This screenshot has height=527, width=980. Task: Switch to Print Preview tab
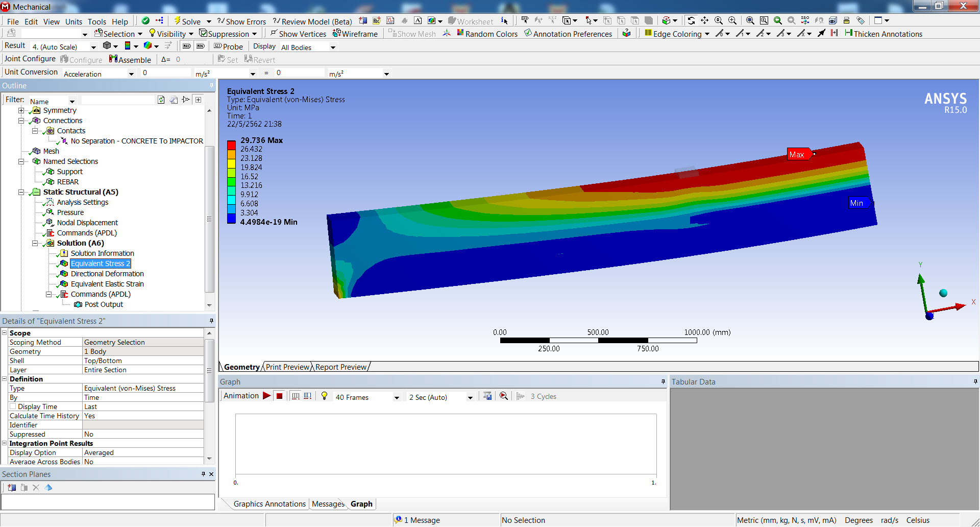coord(287,367)
